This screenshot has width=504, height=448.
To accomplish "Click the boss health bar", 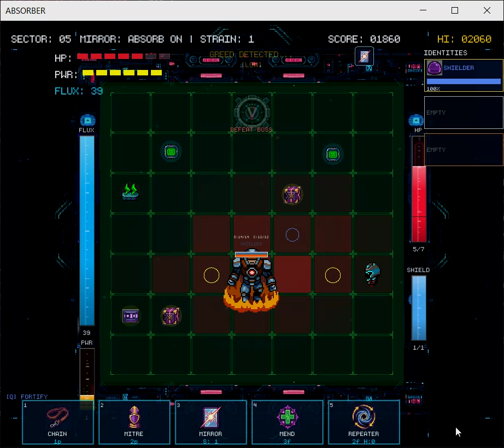I will [251, 255].
